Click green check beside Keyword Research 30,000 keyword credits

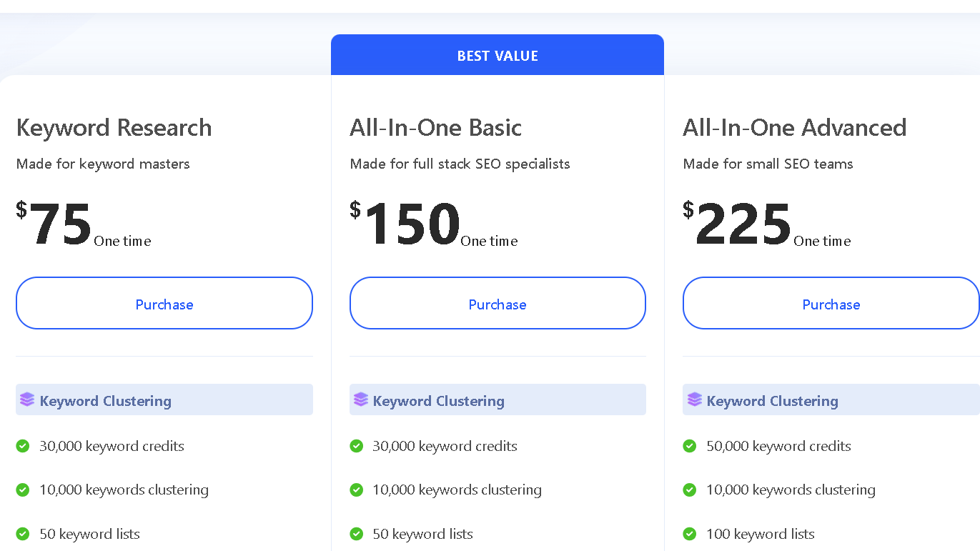pos(23,446)
